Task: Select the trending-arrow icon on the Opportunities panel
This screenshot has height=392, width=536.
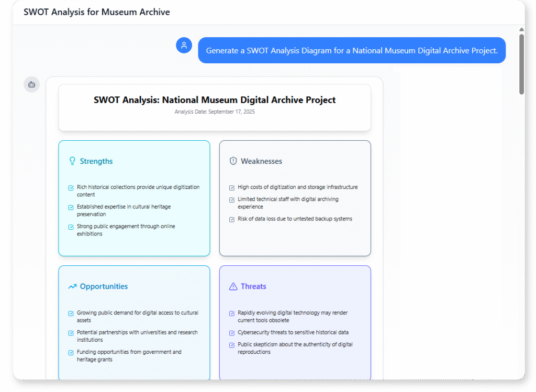Action: pyautogui.click(x=72, y=286)
